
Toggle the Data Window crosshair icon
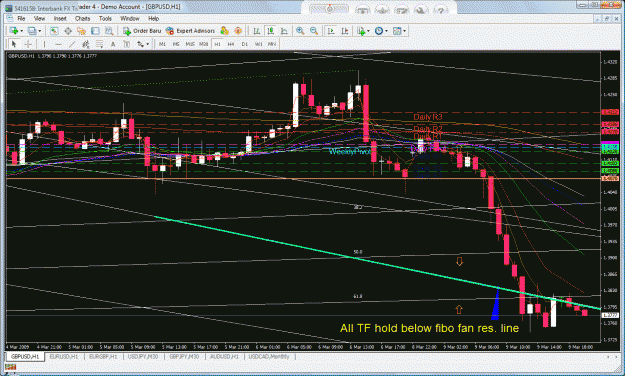coord(68,31)
